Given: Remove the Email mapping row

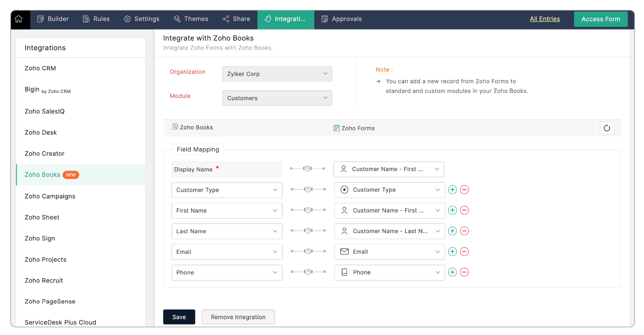Looking at the screenshot, I should point(464,252).
